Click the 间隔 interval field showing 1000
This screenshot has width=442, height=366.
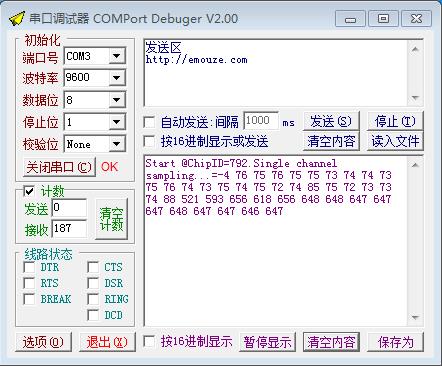pos(261,121)
